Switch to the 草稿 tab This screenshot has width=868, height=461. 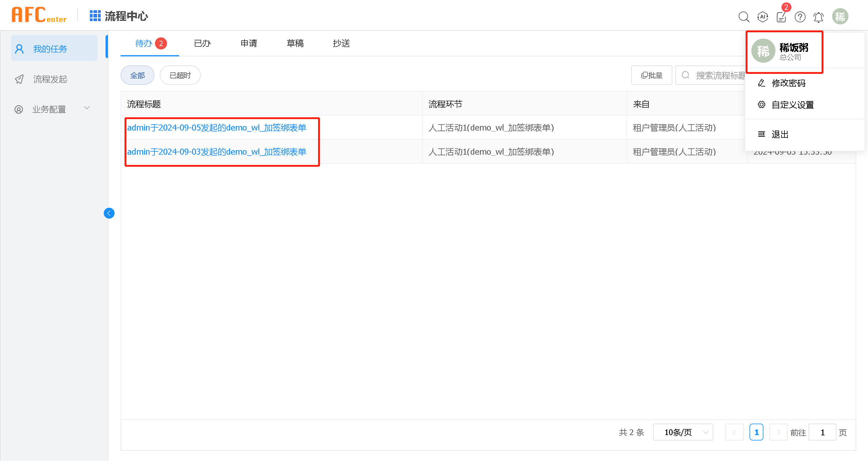point(295,43)
